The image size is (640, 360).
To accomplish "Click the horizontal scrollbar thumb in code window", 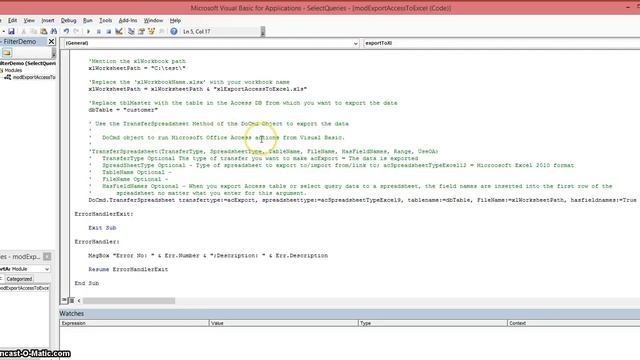I will 129,301.
